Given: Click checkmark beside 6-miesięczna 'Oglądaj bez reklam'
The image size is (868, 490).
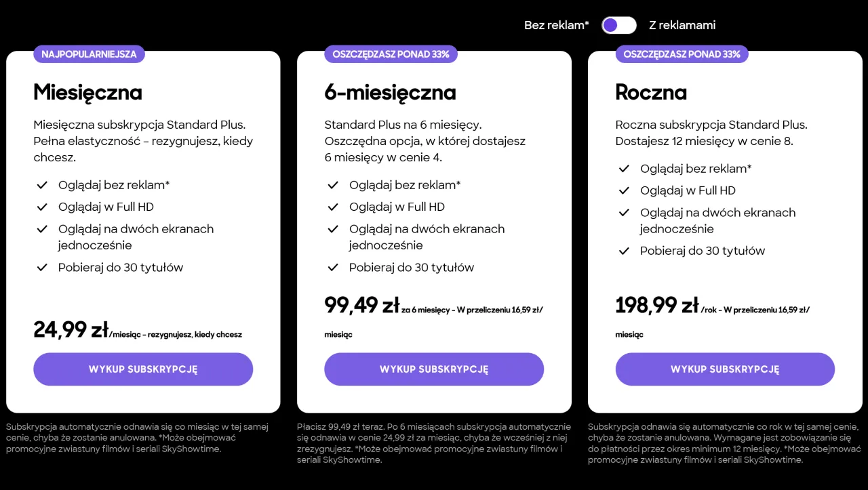Looking at the screenshot, I should click(x=333, y=185).
